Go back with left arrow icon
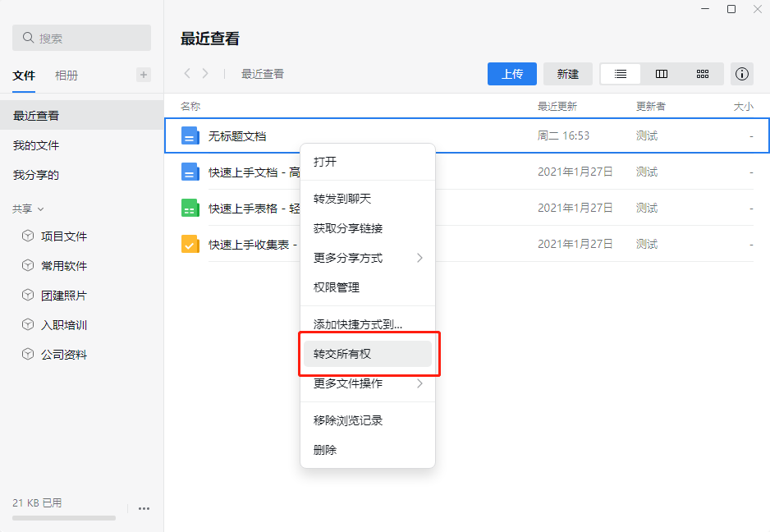Viewport: 770px width, 532px height. coord(187,74)
